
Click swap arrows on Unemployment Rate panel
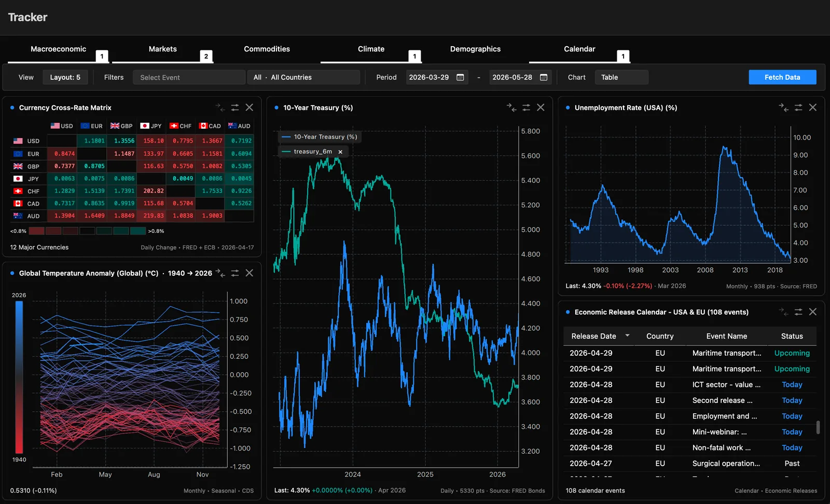coord(784,107)
